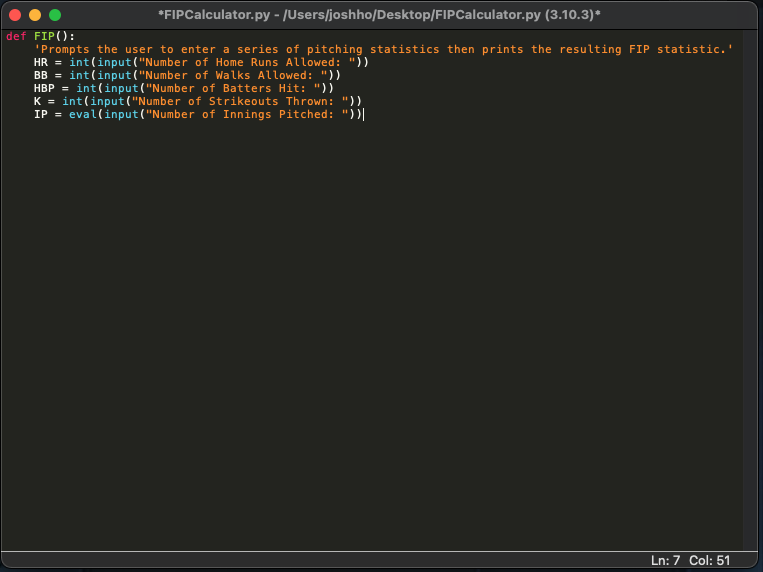Click the "Number of Innings Pitched: " string
The width and height of the screenshot is (763, 572).
(x=247, y=114)
